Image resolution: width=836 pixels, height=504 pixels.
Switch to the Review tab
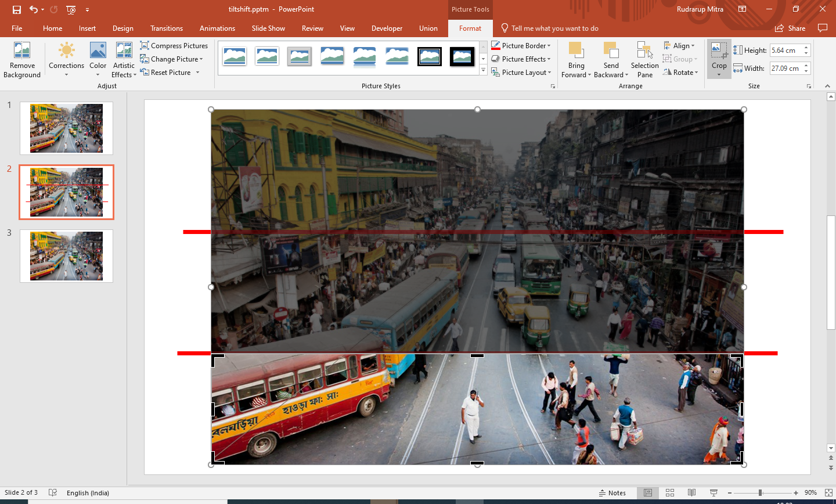(312, 28)
